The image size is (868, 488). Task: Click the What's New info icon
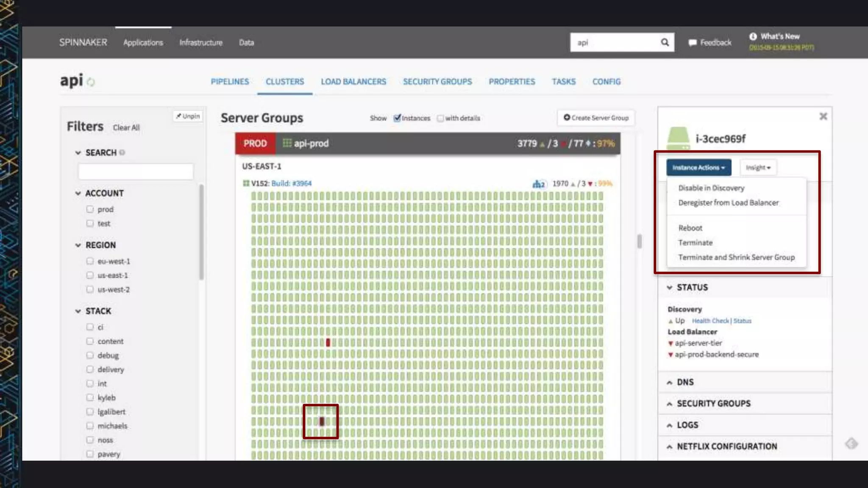[753, 36]
